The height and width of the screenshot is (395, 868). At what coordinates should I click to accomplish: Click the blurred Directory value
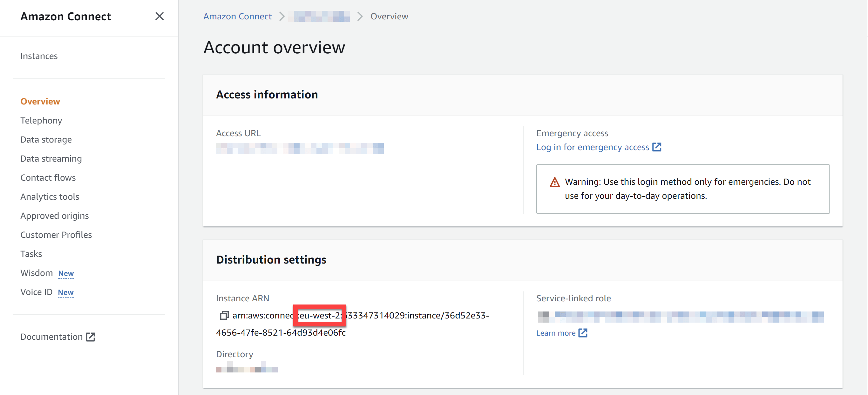pyautogui.click(x=247, y=367)
